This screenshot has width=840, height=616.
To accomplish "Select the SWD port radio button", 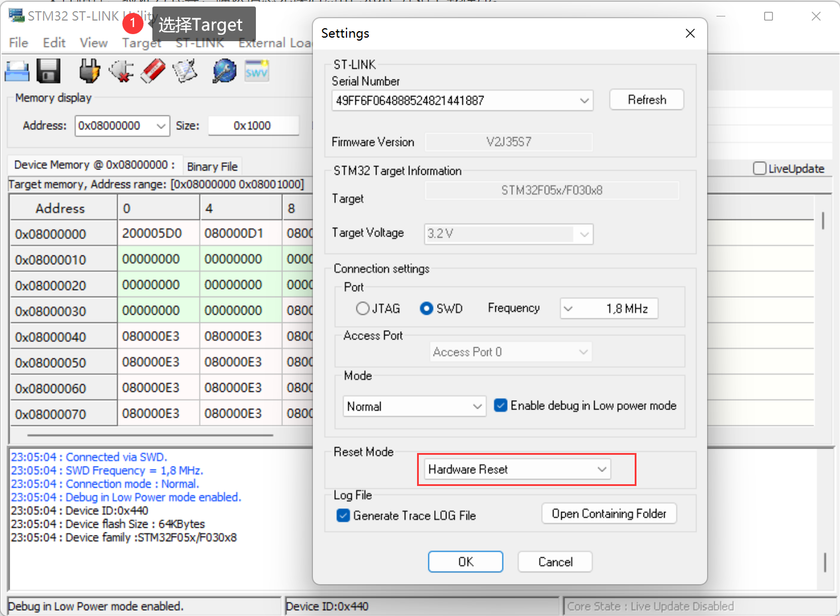I will click(x=426, y=308).
